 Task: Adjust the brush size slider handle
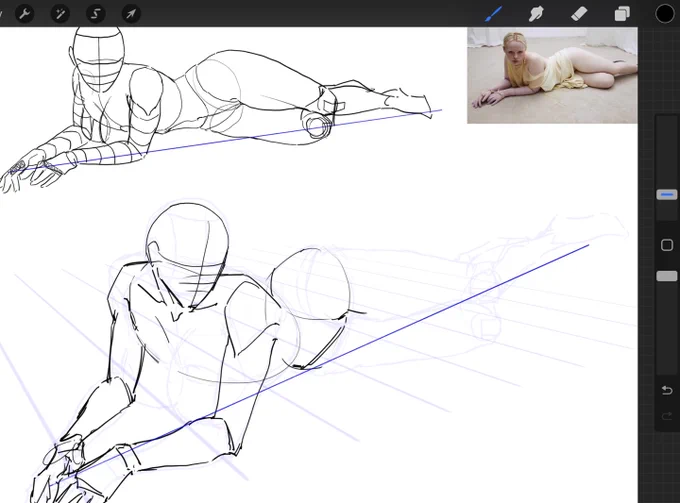point(667,195)
